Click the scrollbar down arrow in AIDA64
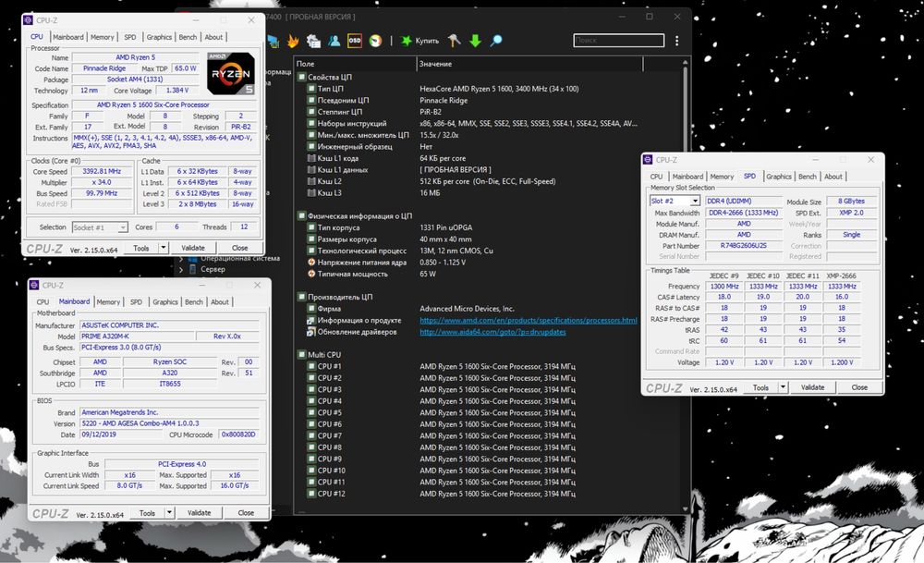 pyautogui.click(x=685, y=508)
